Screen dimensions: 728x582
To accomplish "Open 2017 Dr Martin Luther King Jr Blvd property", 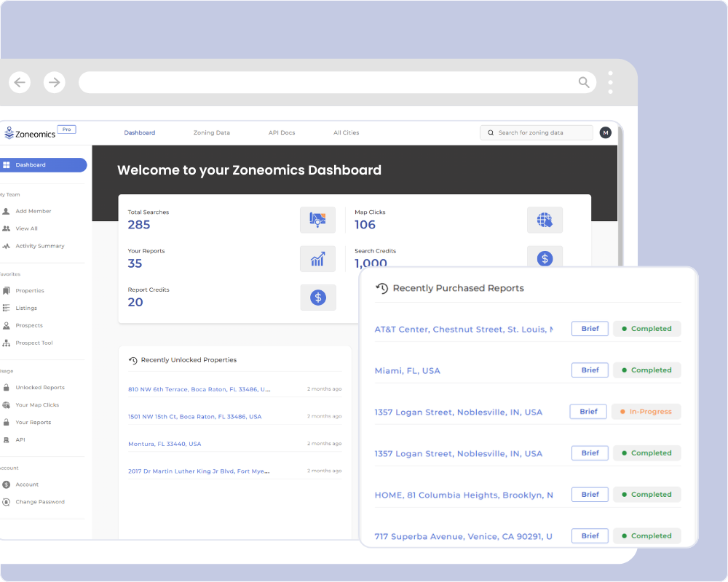I will point(199,471).
